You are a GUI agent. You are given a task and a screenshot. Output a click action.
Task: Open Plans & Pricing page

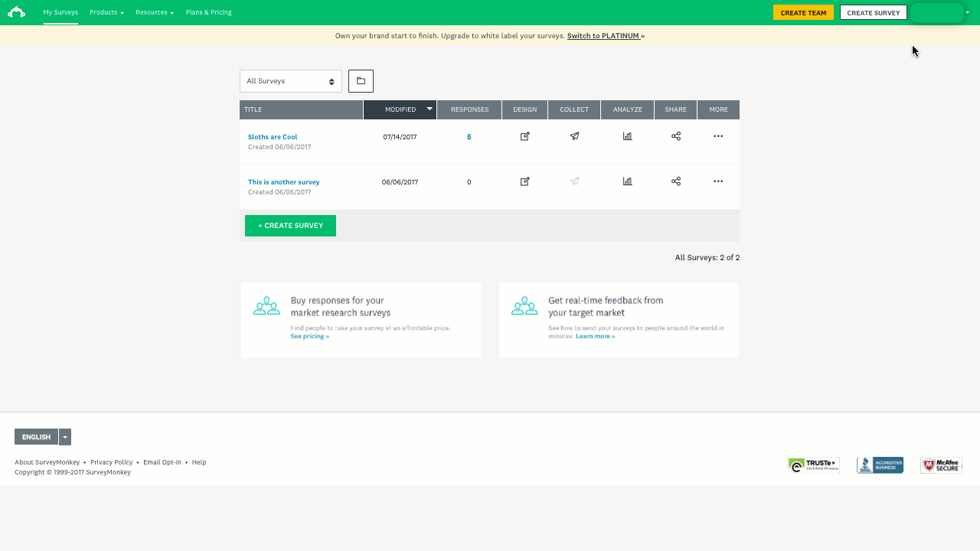tap(208, 12)
